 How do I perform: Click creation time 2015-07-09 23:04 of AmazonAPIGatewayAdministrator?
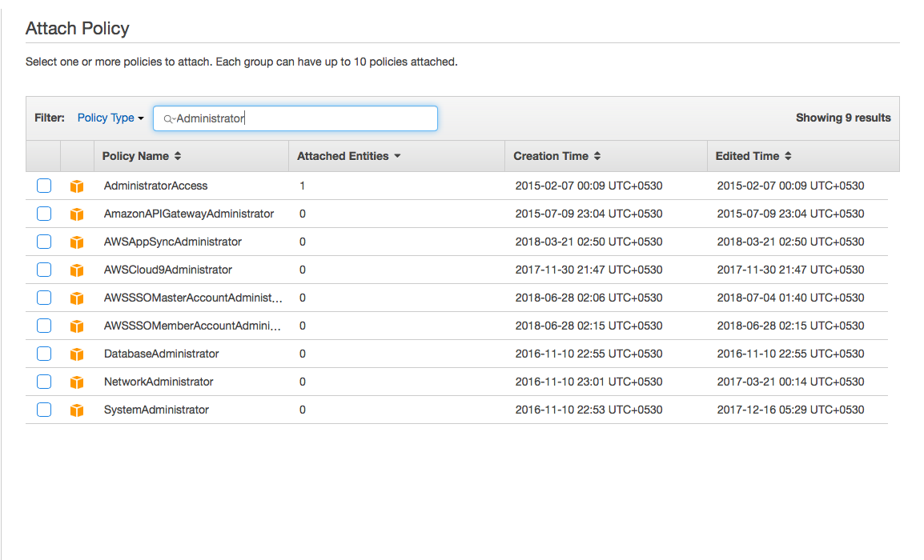tap(589, 214)
